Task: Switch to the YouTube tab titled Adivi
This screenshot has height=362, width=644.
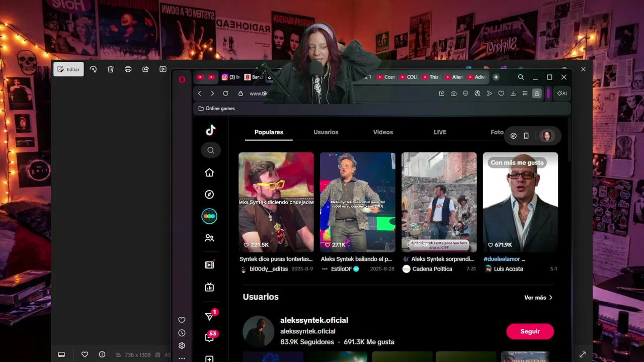Action: (475, 77)
